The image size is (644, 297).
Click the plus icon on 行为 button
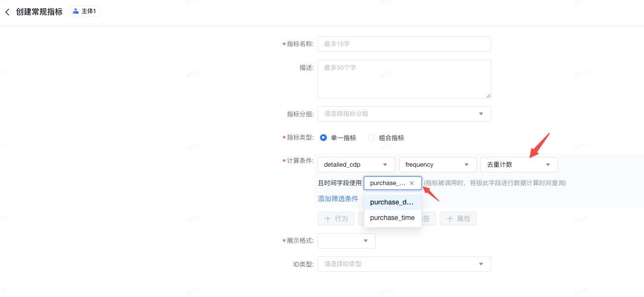(x=328, y=219)
